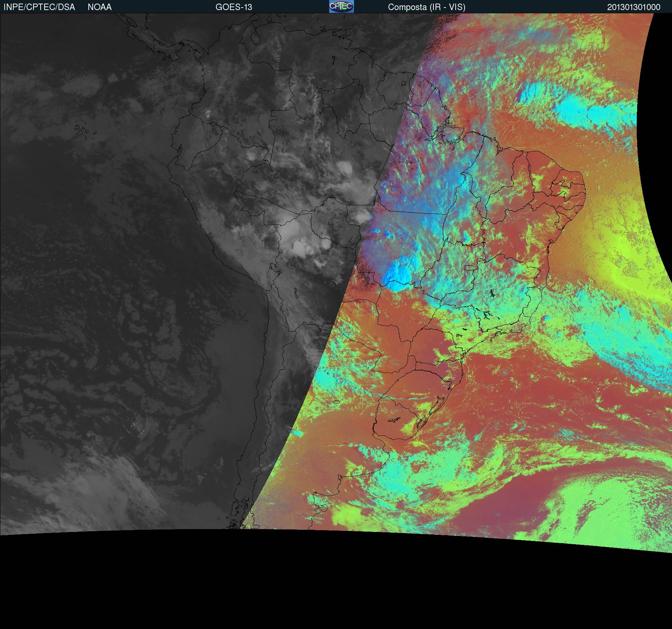672x629 pixels.
Task: Select the GOES-13 satellite name text
Action: pos(234,7)
